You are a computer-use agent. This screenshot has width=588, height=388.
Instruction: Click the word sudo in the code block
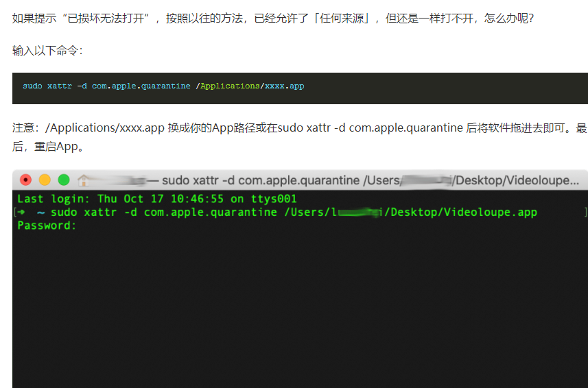(x=32, y=86)
